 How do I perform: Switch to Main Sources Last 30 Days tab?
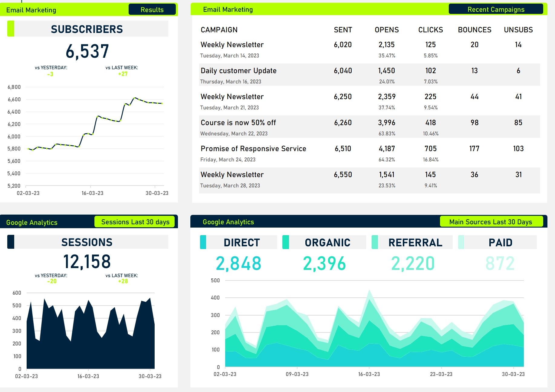coord(491,222)
